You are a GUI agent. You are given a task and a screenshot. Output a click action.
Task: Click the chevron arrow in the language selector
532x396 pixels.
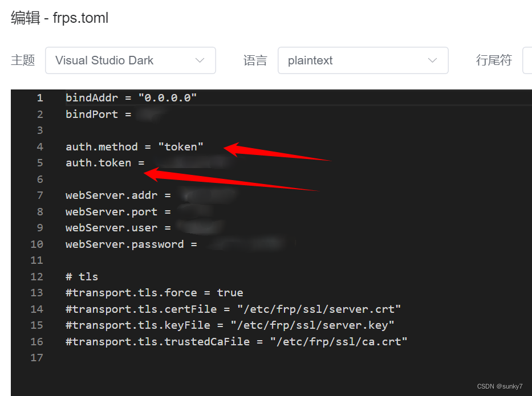coord(432,60)
